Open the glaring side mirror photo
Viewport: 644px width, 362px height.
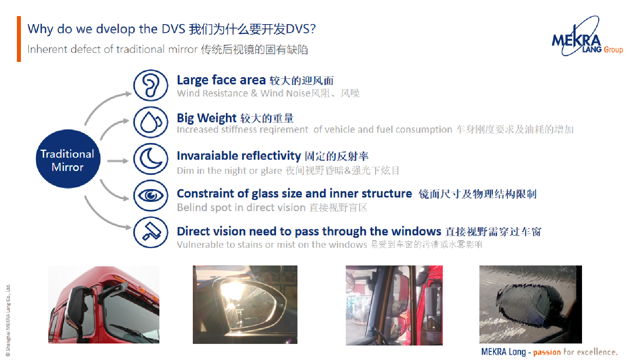(245, 304)
